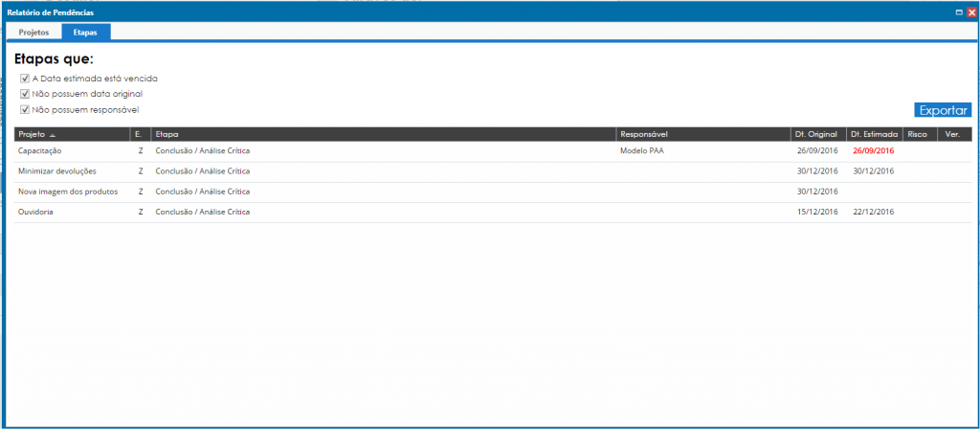This screenshot has width=980, height=429.
Task: Select 'Nova imagem dos produtos' project row
Action: click(x=493, y=192)
